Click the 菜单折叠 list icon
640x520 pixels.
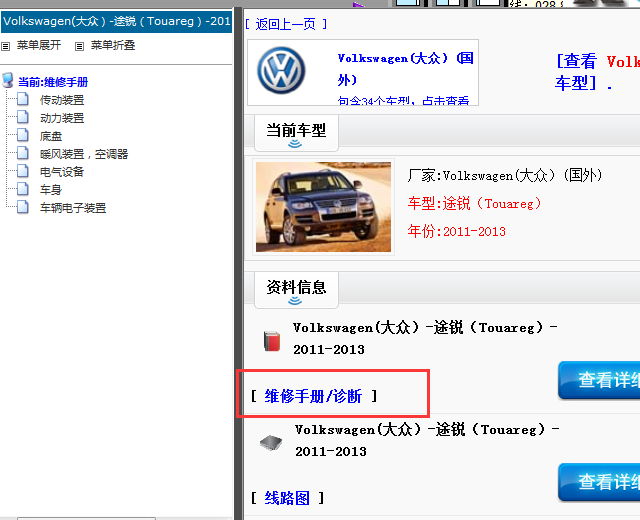coord(80,46)
